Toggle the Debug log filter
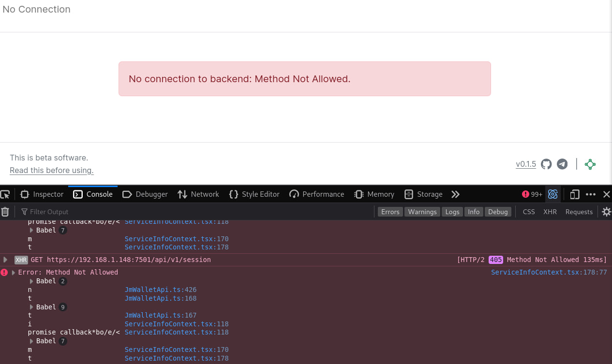612x364 pixels. (x=498, y=212)
